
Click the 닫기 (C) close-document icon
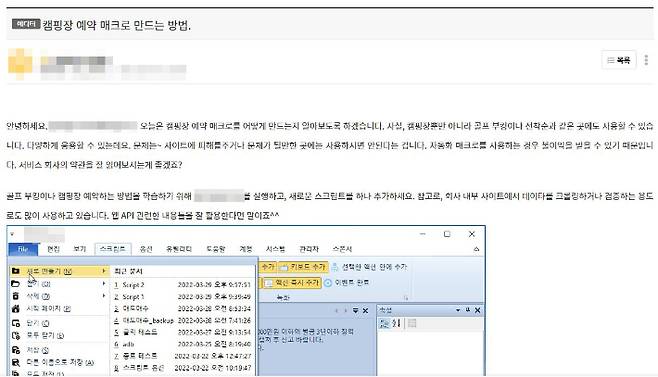click(16, 323)
